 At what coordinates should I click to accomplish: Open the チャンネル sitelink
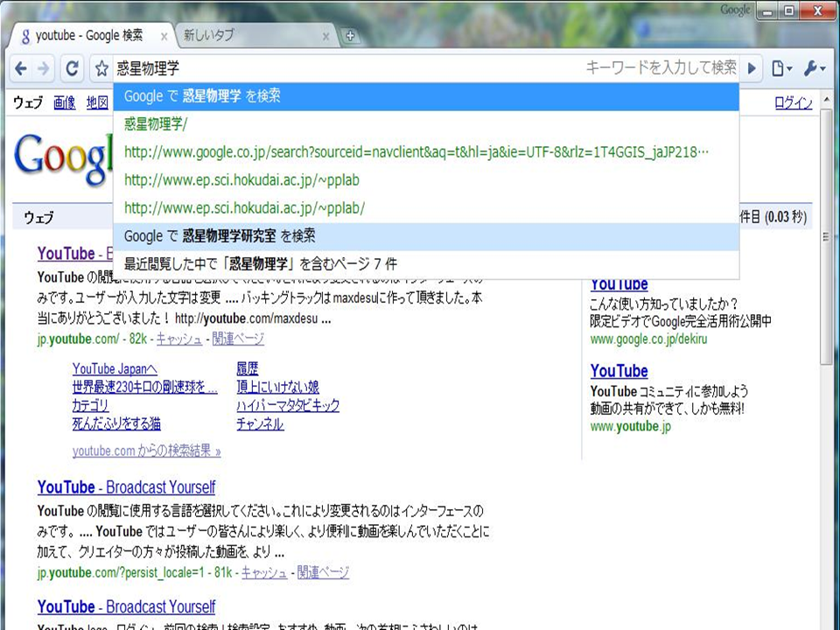click(x=260, y=423)
